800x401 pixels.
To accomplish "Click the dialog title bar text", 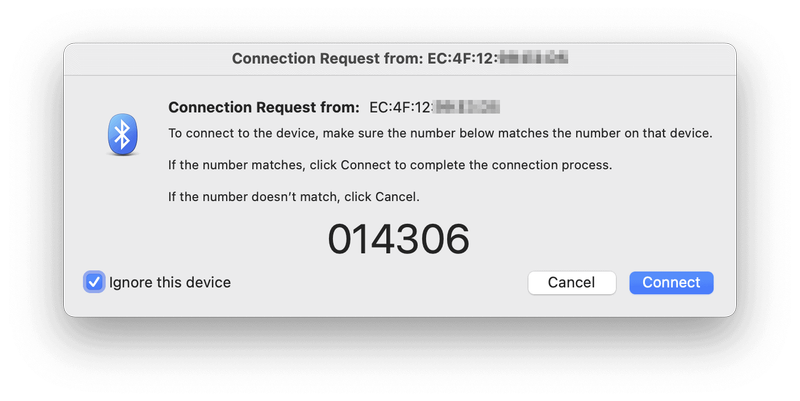I will 400,58.
